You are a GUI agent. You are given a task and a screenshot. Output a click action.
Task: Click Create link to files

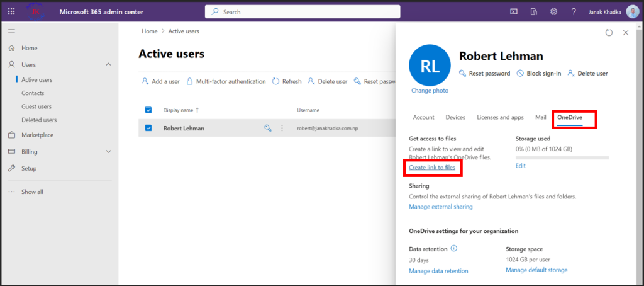pyautogui.click(x=432, y=168)
